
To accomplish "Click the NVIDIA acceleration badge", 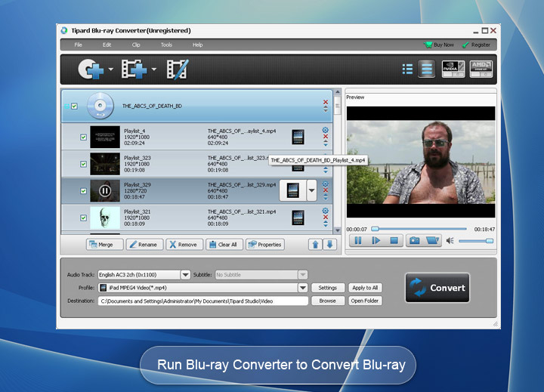I will pos(453,69).
